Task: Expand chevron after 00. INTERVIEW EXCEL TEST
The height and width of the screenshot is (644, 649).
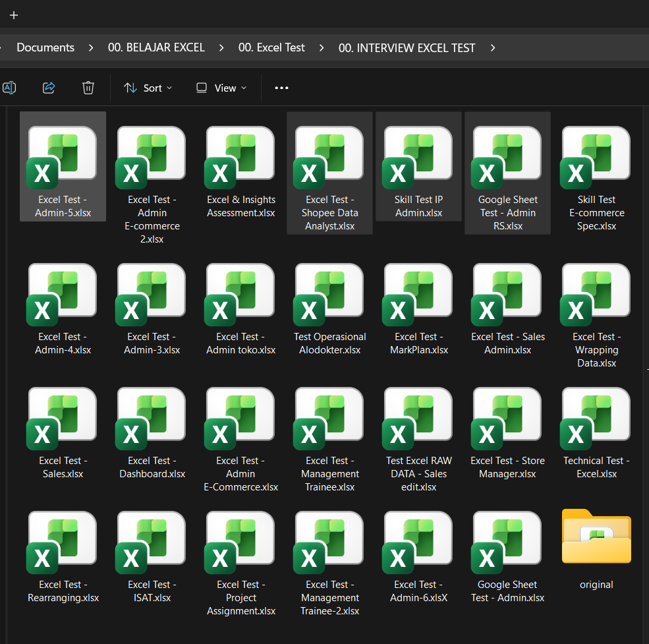Action: 493,48
